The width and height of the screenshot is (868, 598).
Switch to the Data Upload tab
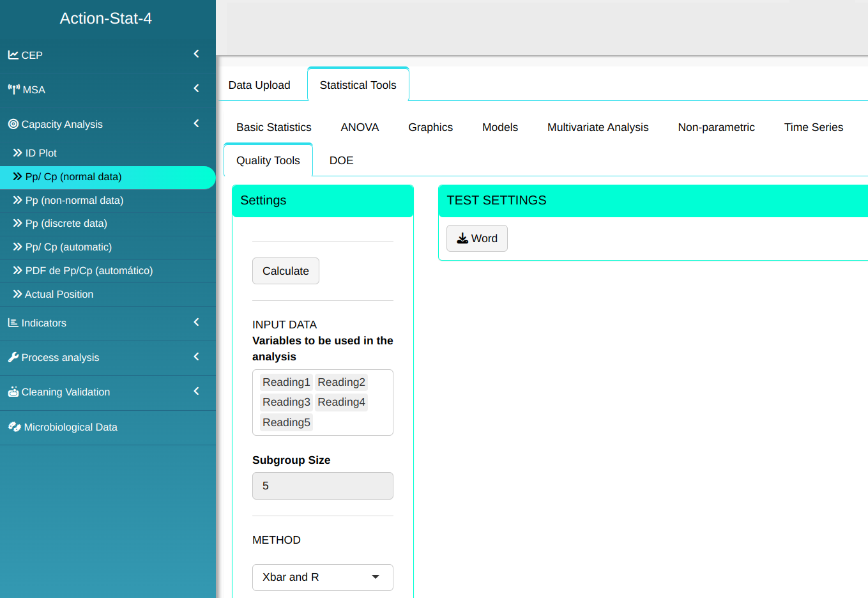coord(259,85)
